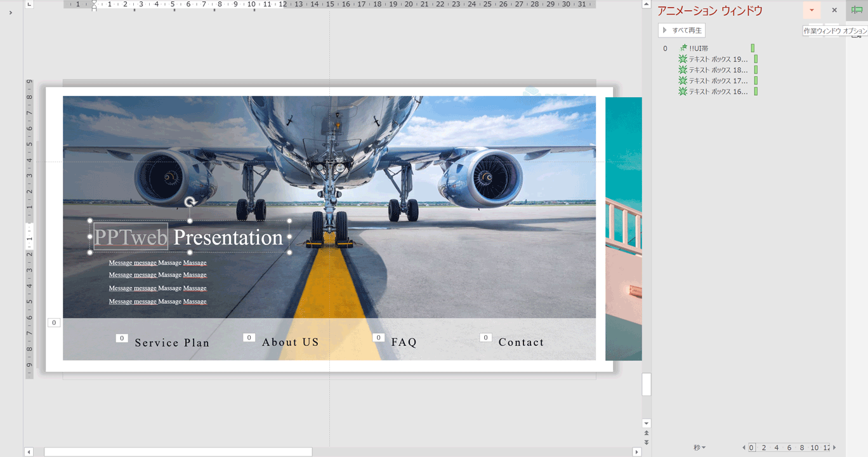
Task: Open the animation pane options dropdown arrow
Action: (812, 10)
